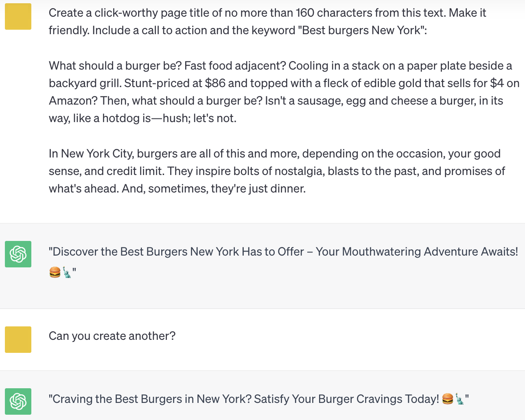Screen dimensions: 525x420
Task: Click the Statue of Liberty emoji in the last reply
Action: point(459,399)
